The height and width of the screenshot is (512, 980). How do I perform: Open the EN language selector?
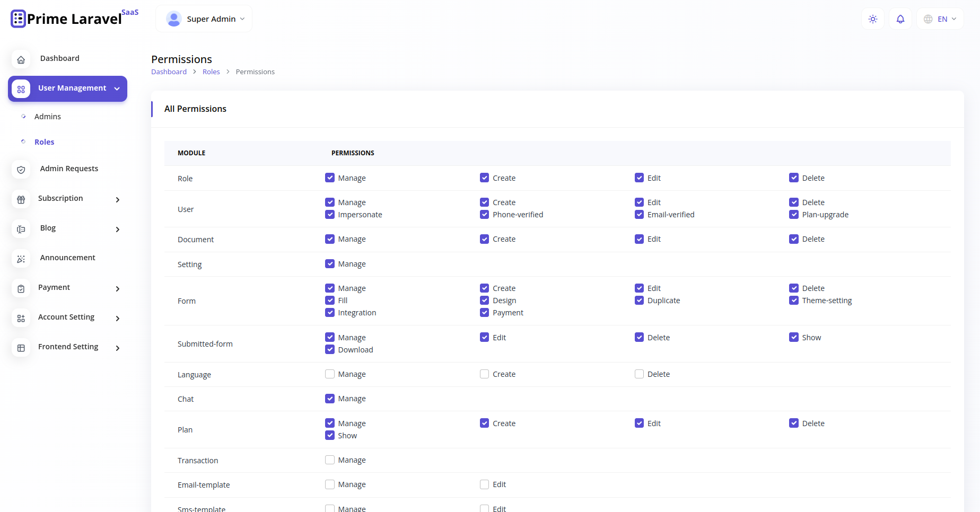[x=940, y=19]
